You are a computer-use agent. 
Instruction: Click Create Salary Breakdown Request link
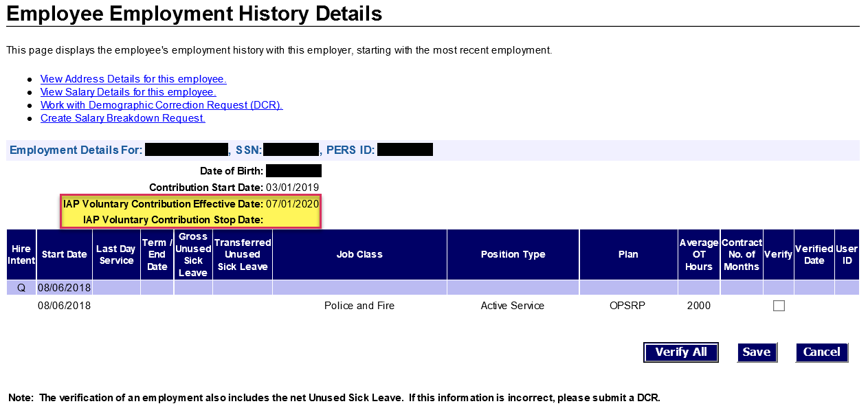pyautogui.click(x=122, y=118)
